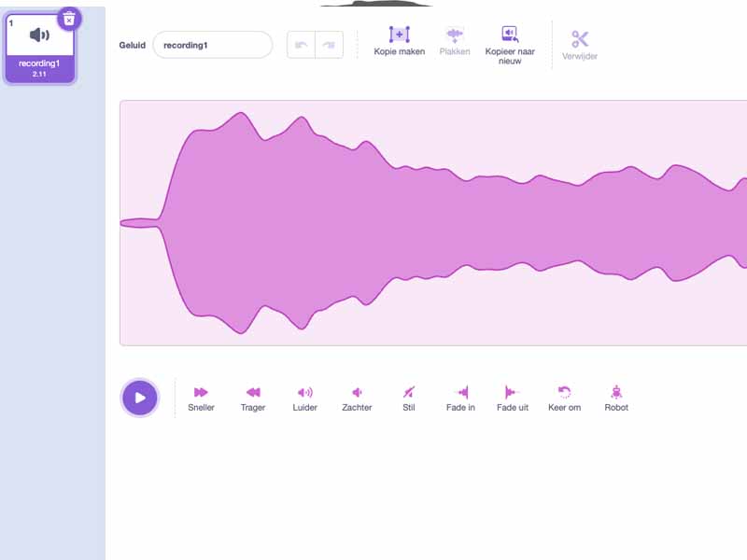Screen dimensions: 747x560
Task: Click Kopieer naar nieuw button
Action: pos(509,35)
